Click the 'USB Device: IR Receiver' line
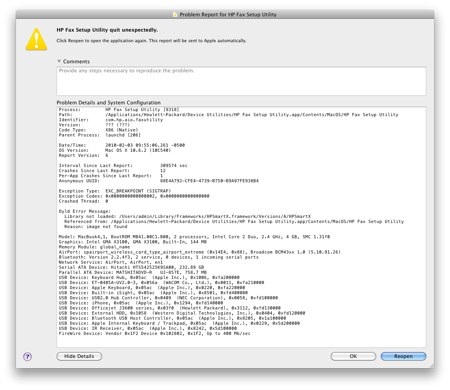450x390 pixels. coord(148,328)
